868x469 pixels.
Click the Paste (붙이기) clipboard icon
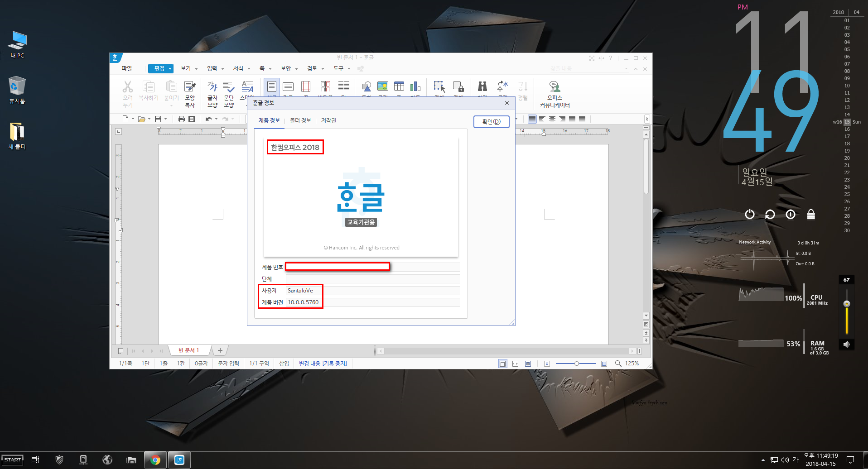(171, 86)
